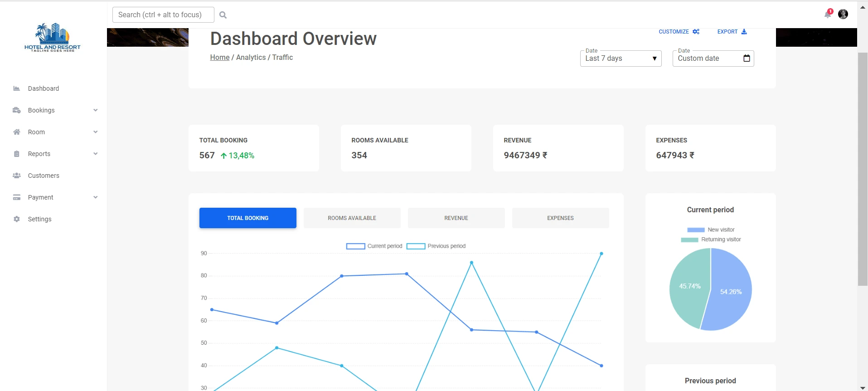Screen dimensions: 868x391
Task: Click the 13,48% growth percentage
Action: [x=242, y=156]
